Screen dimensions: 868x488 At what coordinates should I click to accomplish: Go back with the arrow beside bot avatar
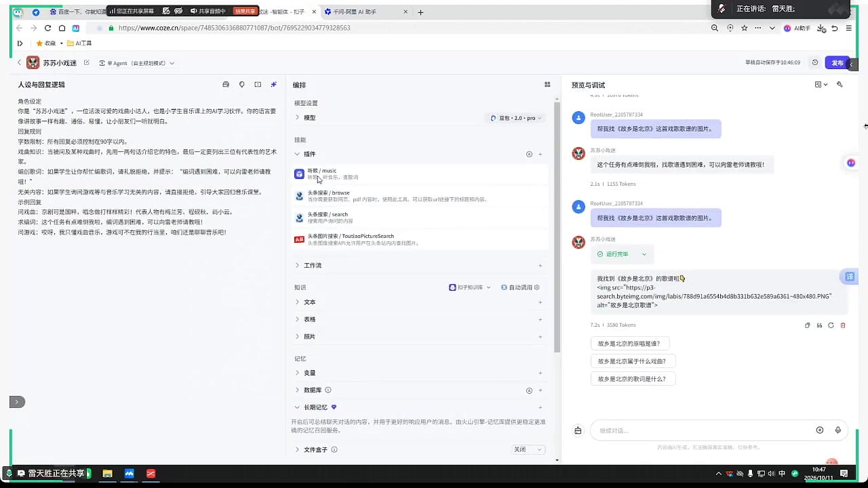[x=19, y=63]
